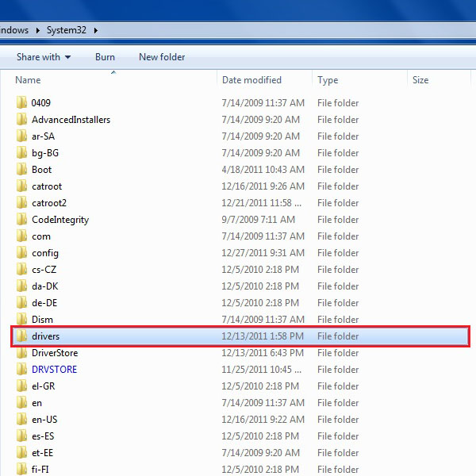Viewport: 476px width, 476px height.
Task: Select the et-EE folder icon
Action: pyautogui.click(x=21, y=453)
